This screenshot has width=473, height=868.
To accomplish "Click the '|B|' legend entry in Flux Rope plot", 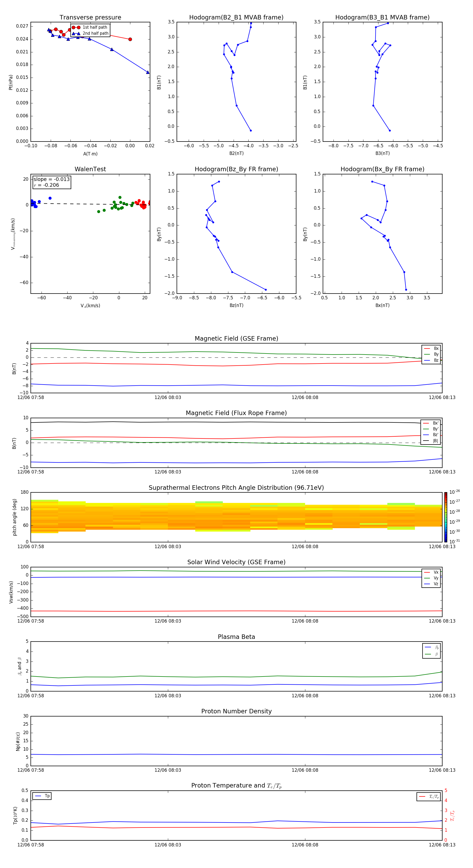I will coord(431,441).
